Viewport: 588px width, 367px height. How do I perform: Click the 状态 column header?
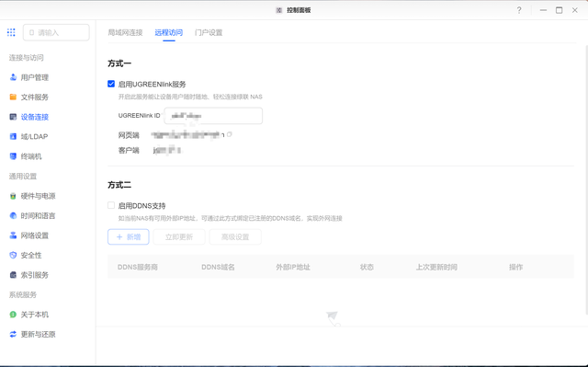367,267
